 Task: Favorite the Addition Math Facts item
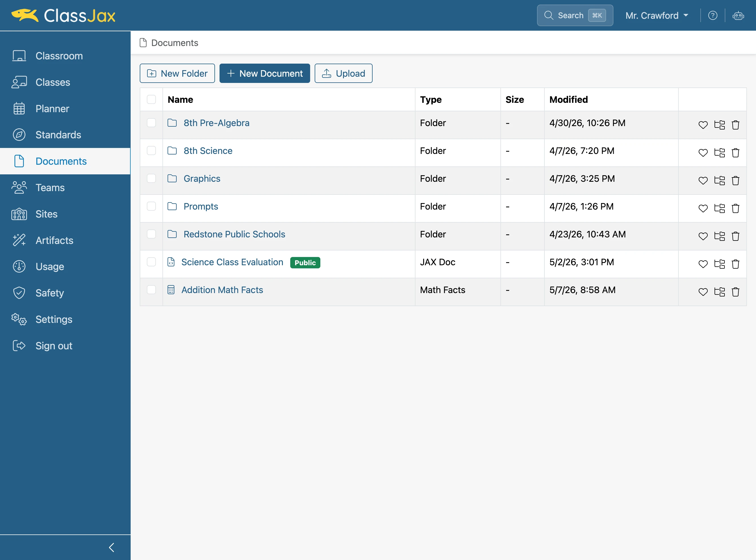pos(703,292)
